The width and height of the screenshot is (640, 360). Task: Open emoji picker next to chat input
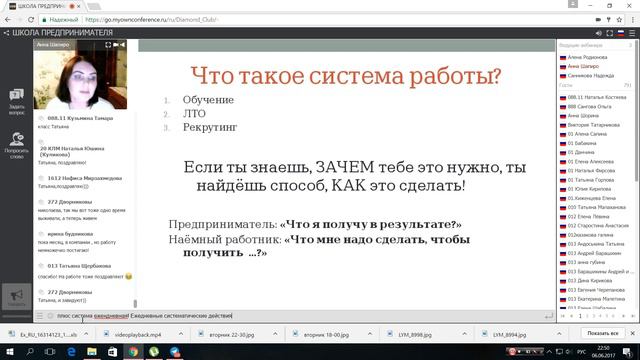coord(50,316)
